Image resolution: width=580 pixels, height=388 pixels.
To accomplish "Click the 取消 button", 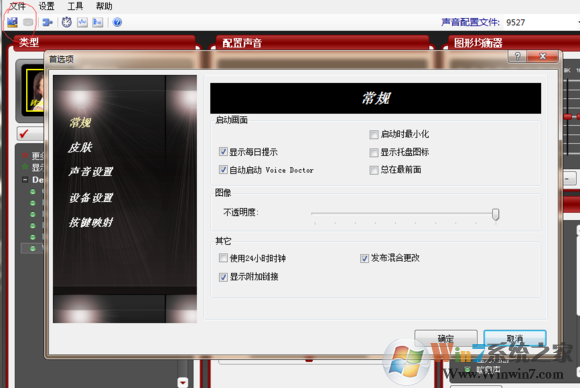I will [515, 338].
